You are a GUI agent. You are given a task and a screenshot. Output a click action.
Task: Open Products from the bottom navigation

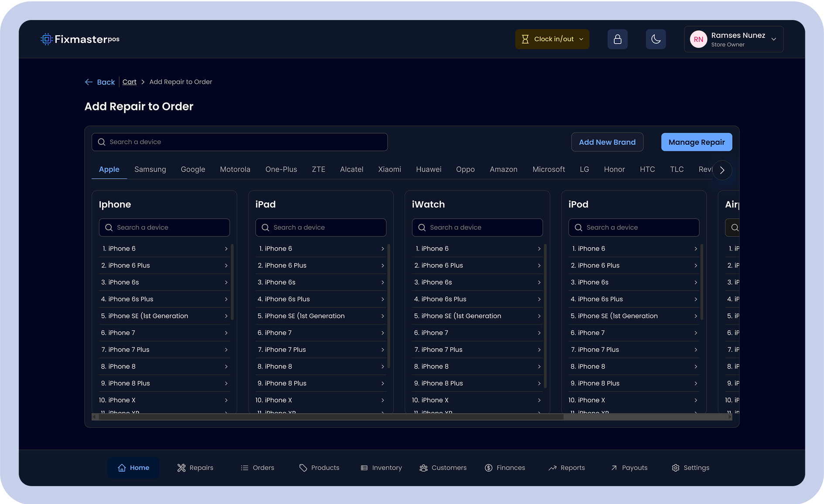319,468
